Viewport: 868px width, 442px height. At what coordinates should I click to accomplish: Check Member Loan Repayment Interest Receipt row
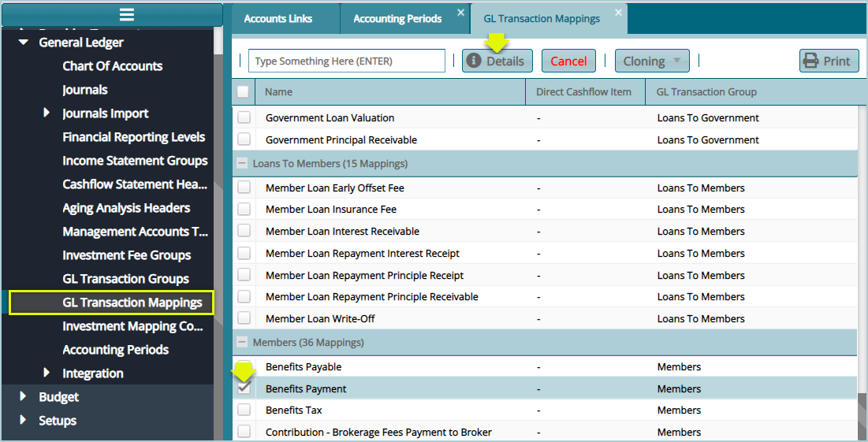click(x=244, y=253)
